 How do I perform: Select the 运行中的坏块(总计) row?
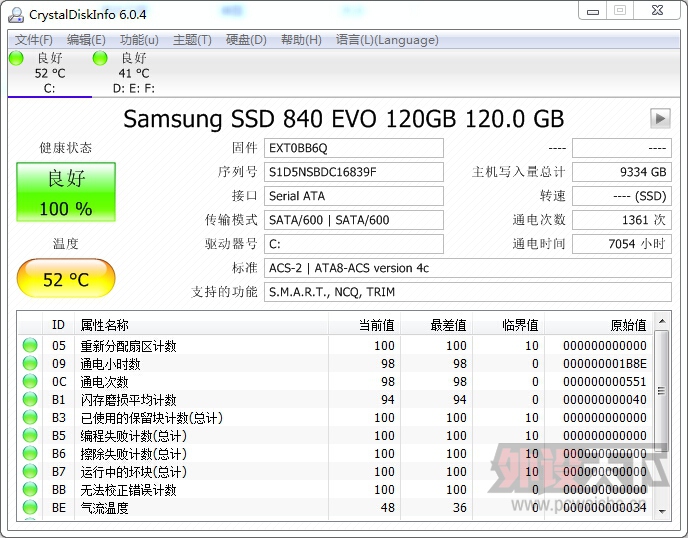pyautogui.click(x=335, y=471)
